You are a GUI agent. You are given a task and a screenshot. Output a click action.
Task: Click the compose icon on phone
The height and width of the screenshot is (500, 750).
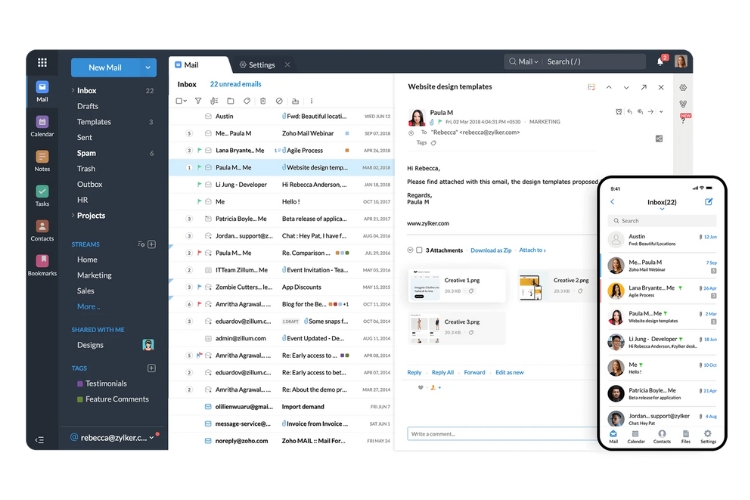point(709,201)
